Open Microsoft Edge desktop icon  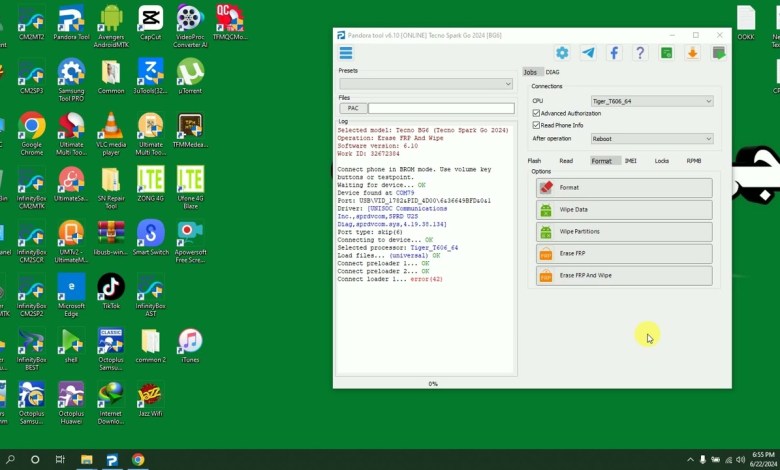click(71, 295)
